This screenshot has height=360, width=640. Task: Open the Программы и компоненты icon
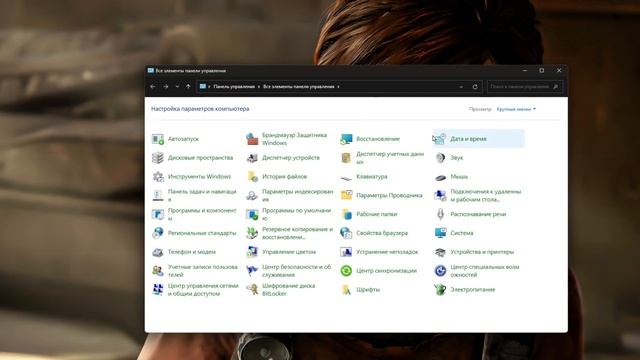(x=158, y=214)
